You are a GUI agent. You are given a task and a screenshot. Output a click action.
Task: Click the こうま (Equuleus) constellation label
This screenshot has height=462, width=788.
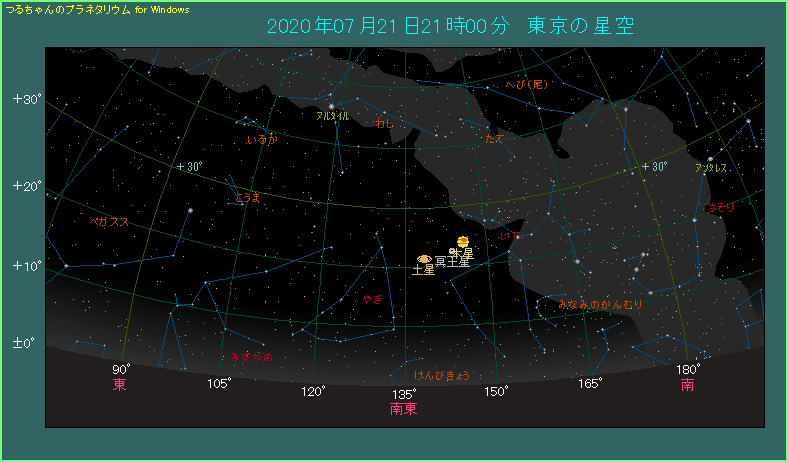[x=247, y=198]
